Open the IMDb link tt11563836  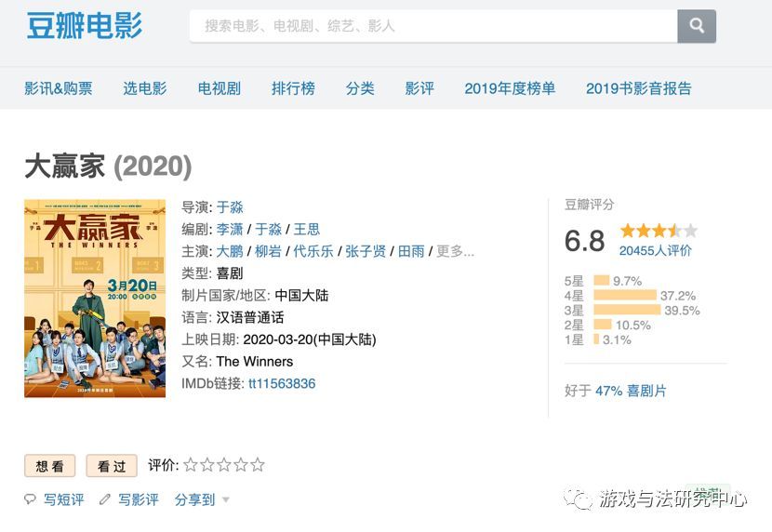[282, 383]
